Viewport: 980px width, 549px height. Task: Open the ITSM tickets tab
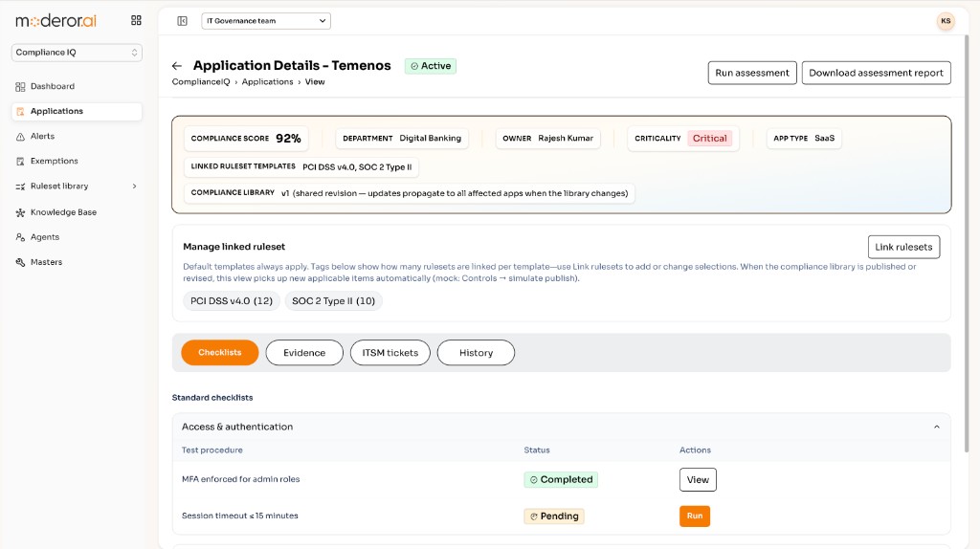pyautogui.click(x=390, y=353)
